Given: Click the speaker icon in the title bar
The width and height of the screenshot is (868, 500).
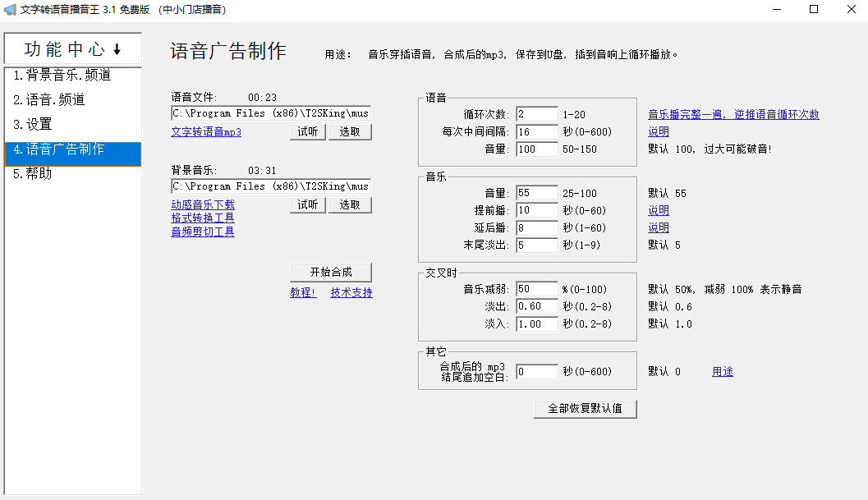Looking at the screenshot, I should [11, 10].
